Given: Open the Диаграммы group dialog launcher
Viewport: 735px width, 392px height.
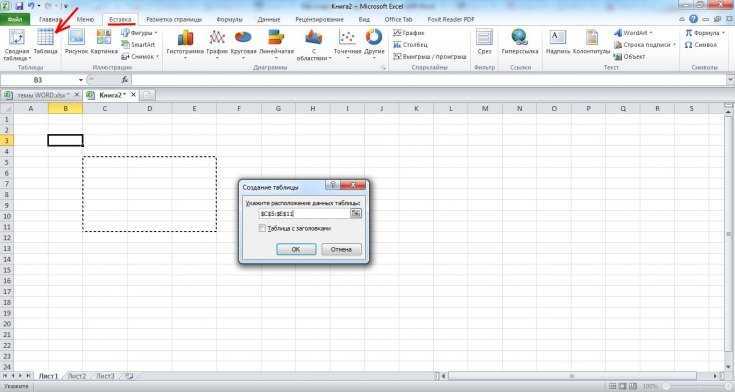Looking at the screenshot, I should tap(384, 68).
